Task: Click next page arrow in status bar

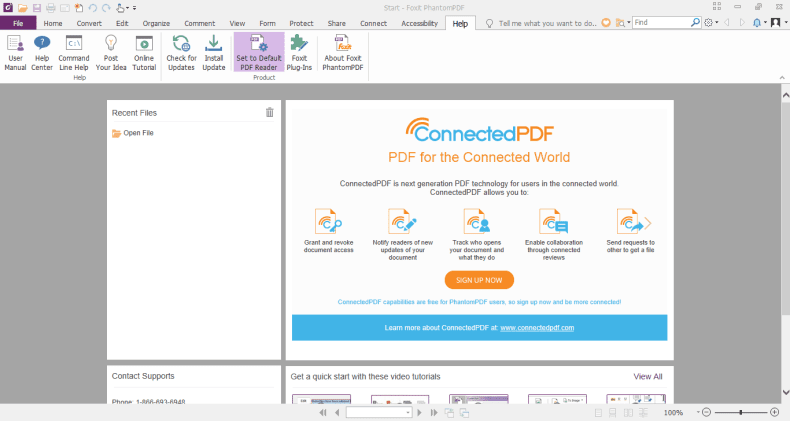Action: (419, 412)
